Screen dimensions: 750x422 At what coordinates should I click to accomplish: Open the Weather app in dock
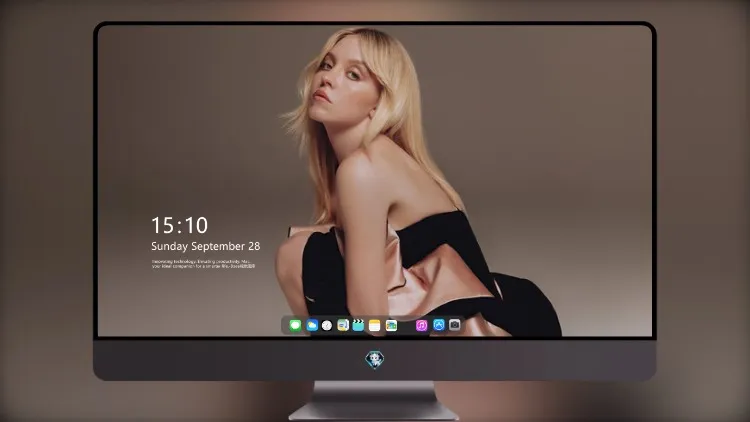[x=312, y=325]
